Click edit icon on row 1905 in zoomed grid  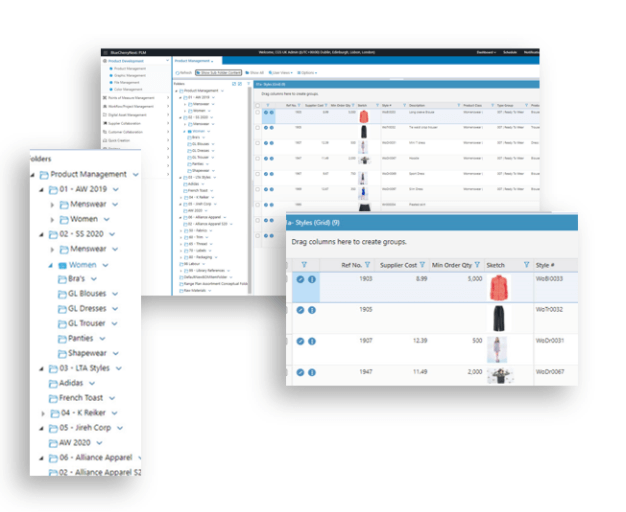[300, 310]
